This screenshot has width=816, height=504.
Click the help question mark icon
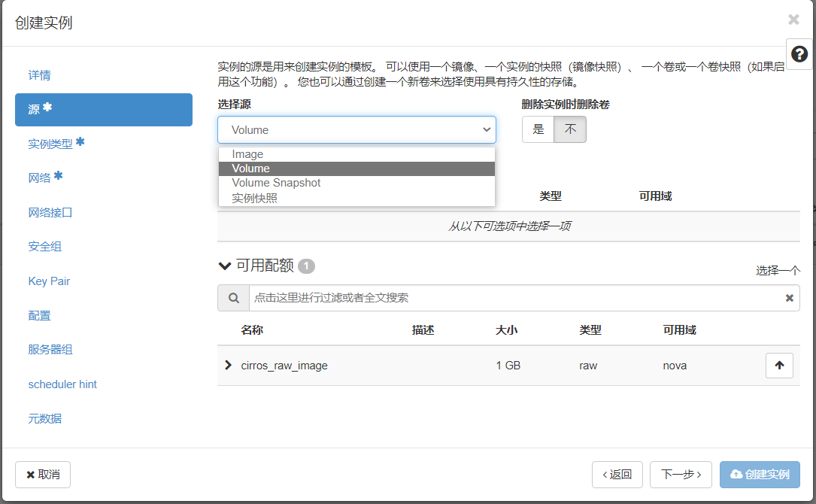point(799,54)
